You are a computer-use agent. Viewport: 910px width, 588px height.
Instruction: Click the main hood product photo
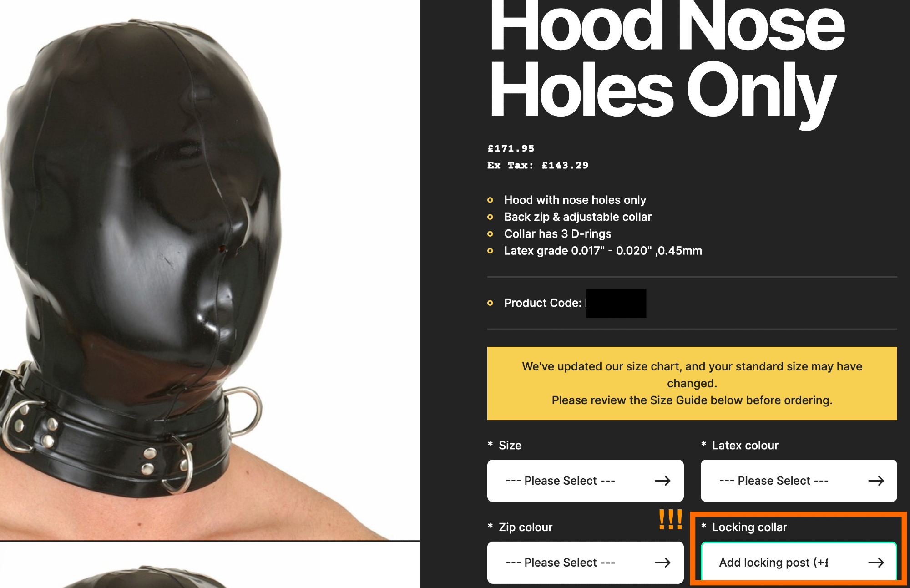click(x=209, y=270)
